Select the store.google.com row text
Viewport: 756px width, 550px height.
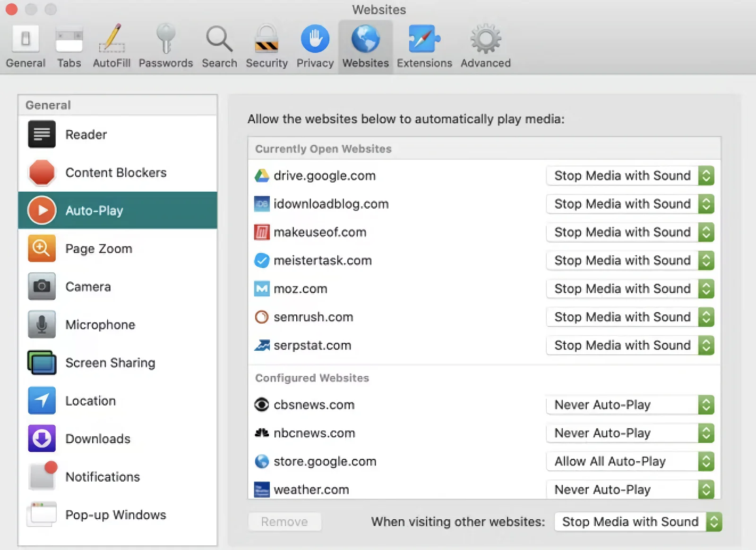[325, 461]
